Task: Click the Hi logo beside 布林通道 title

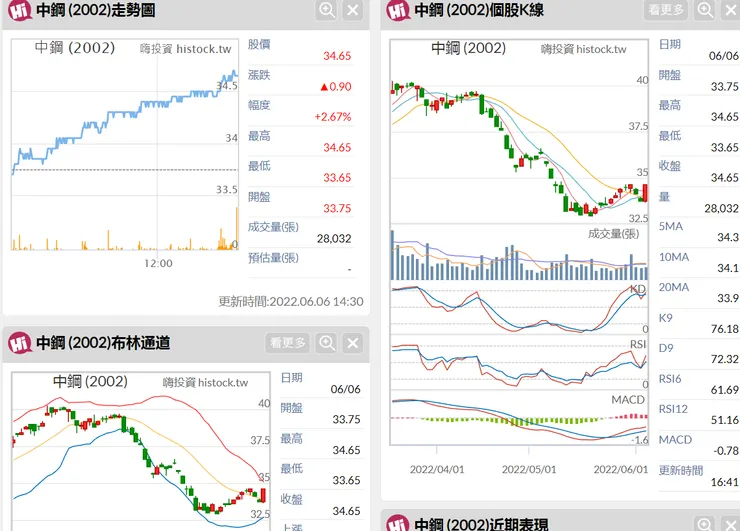Action: click(19, 343)
